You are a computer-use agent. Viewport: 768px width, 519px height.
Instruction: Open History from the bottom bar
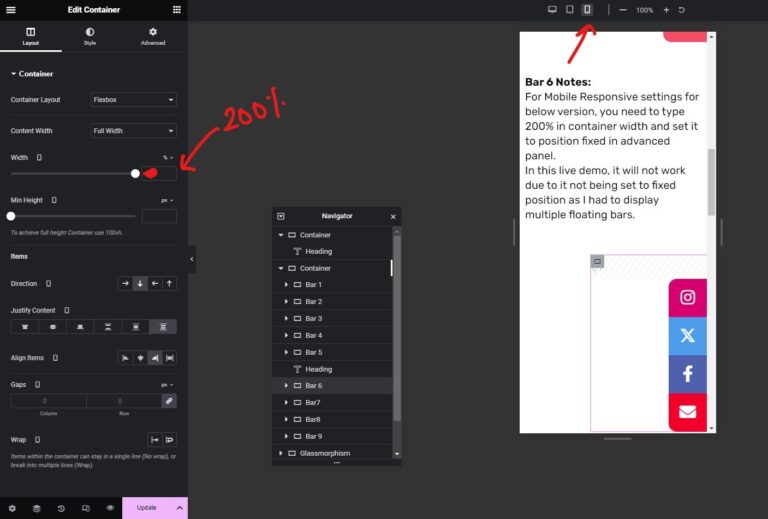pyautogui.click(x=61, y=508)
